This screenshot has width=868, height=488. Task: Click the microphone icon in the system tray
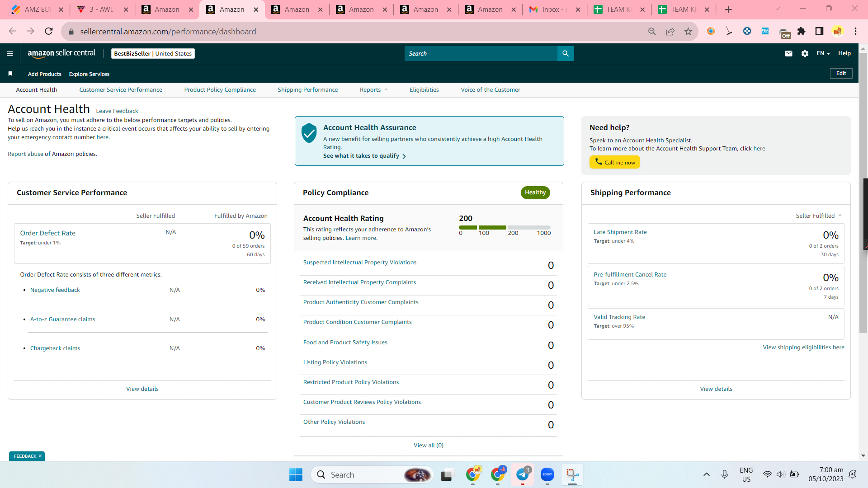click(x=725, y=474)
